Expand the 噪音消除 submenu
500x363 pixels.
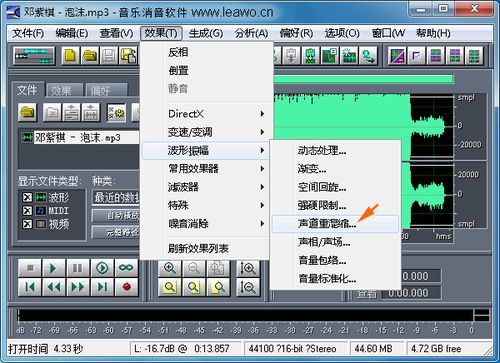pyautogui.click(x=204, y=224)
